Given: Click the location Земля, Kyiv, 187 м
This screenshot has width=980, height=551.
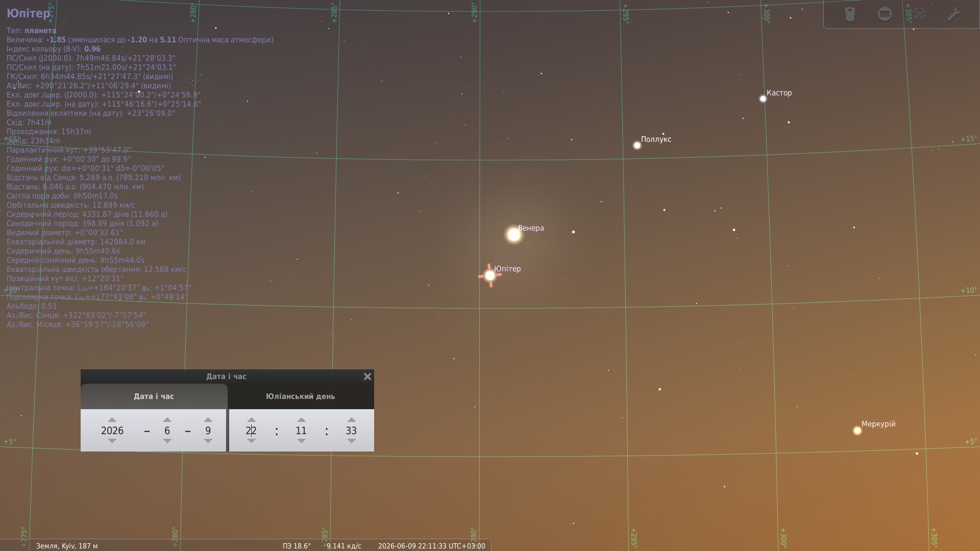Looking at the screenshot, I should [67, 546].
